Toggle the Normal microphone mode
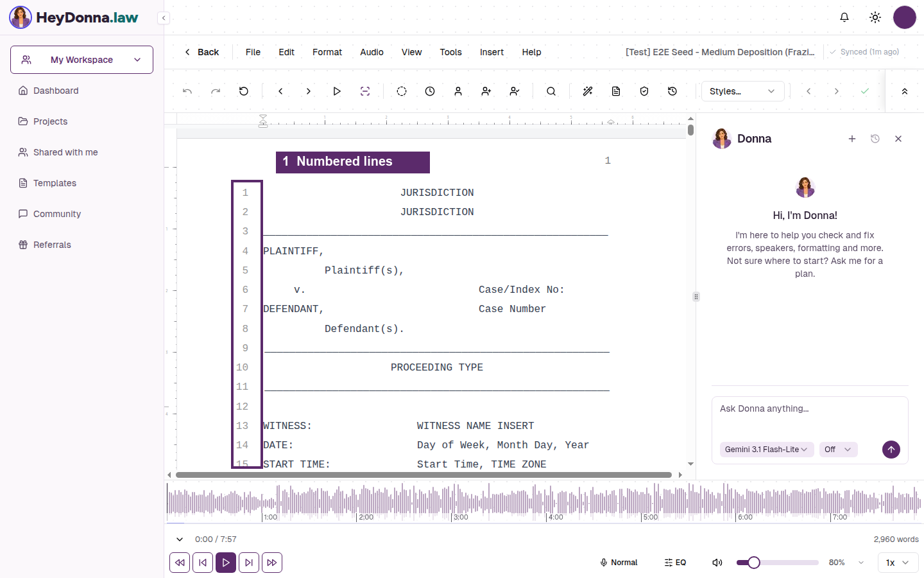The width and height of the screenshot is (924, 578). point(619,563)
